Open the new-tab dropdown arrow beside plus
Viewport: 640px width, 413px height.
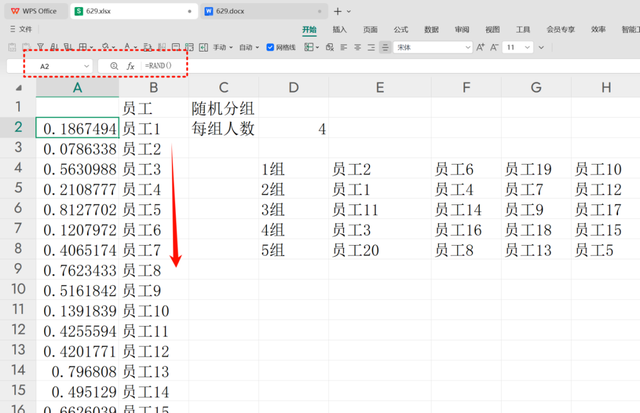[x=349, y=11]
